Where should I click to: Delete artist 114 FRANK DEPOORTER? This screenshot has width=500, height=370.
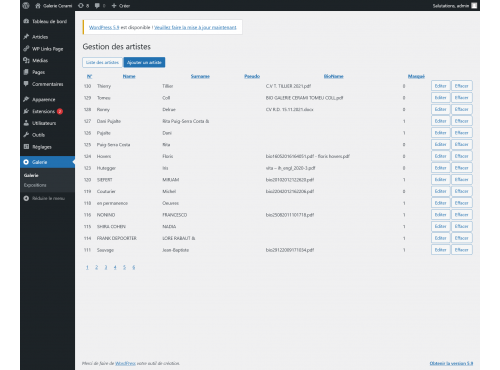coord(462,238)
